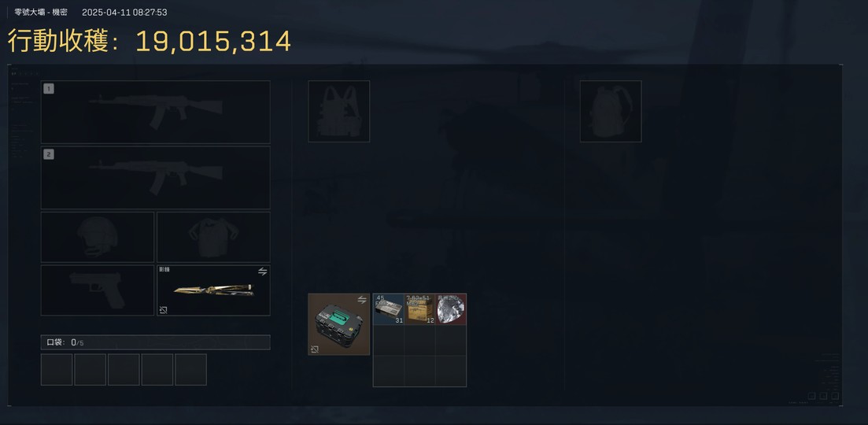The width and height of the screenshot is (868, 425).
Task: Select the 7.62x51 ammo box of 12
Action: point(419,309)
